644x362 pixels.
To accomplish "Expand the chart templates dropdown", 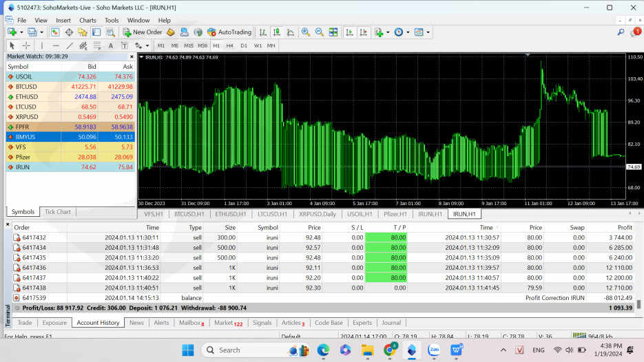I will click(428, 32).
